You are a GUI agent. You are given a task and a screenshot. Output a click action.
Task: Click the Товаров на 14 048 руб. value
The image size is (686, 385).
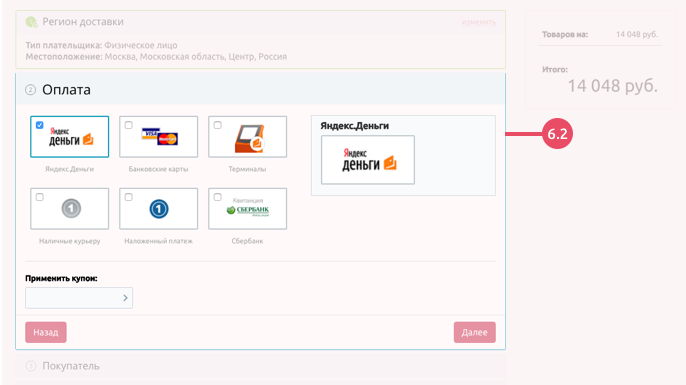coord(637,35)
